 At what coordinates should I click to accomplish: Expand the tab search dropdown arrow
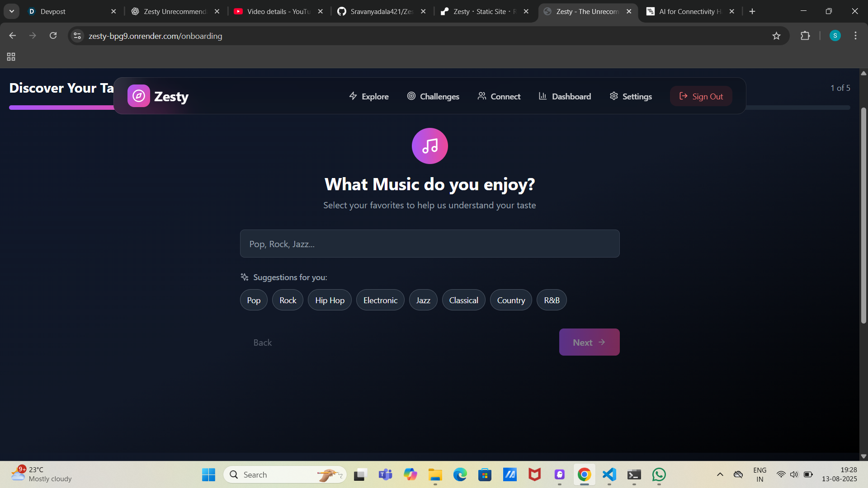point(12,11)
